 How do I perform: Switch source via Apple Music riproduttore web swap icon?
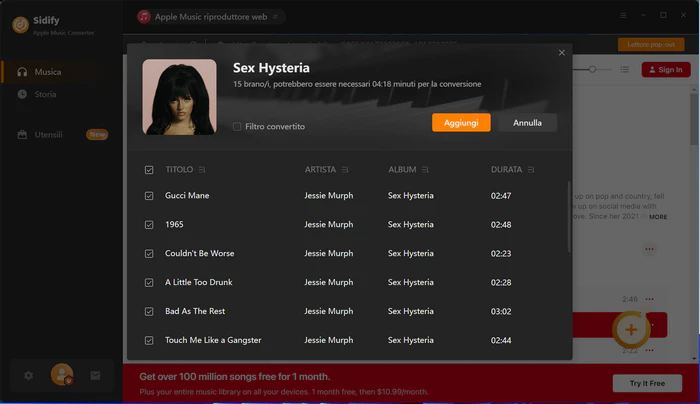275,17
